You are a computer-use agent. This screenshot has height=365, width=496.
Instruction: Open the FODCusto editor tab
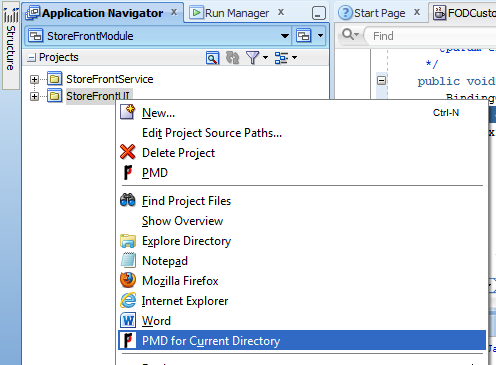coord(464,13)
